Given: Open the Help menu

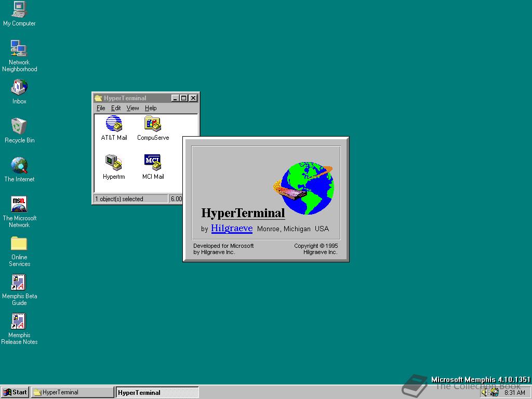Looking at the screenshot, I should [x=151, y=108].
